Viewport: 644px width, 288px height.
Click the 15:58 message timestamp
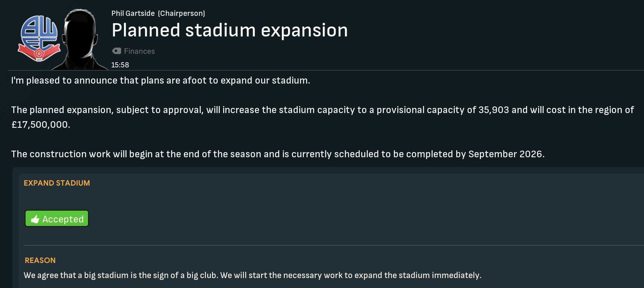(120, 65)
